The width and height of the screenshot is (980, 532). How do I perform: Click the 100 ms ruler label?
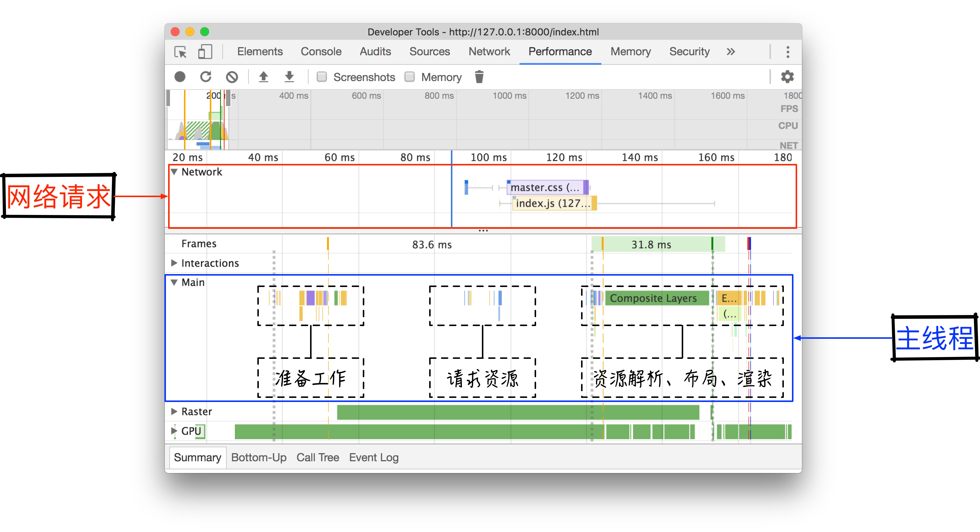coord(489,157)
